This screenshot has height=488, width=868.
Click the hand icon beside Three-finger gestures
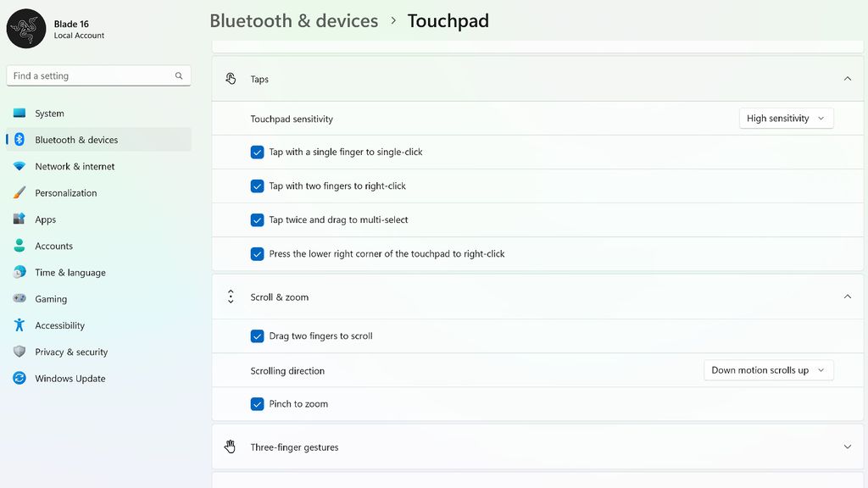(230, 446)
